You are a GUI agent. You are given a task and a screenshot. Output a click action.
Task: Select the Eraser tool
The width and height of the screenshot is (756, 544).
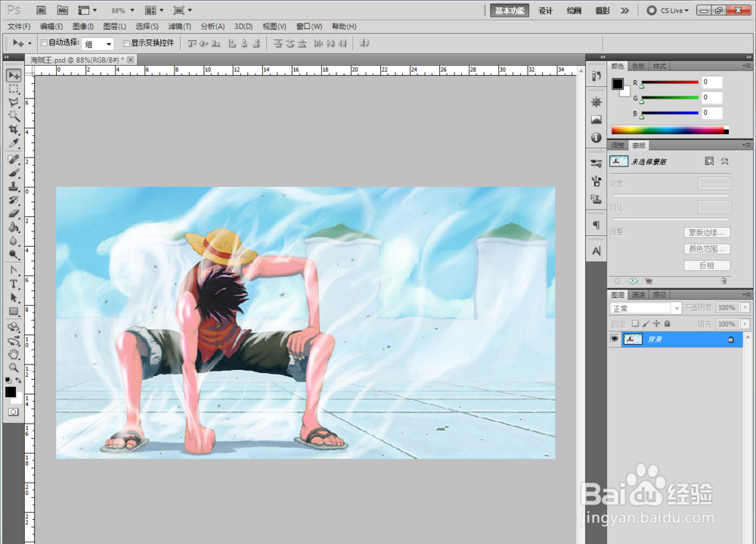click(14, 213)
